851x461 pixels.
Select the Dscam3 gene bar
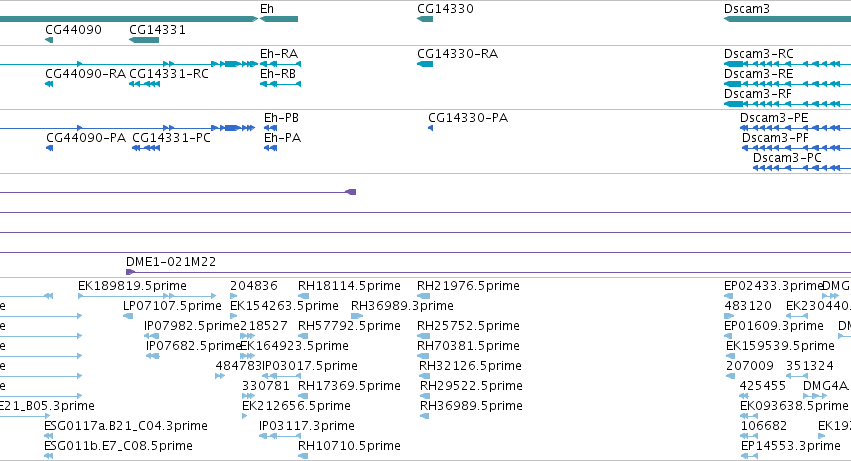[x=788, y=19]
